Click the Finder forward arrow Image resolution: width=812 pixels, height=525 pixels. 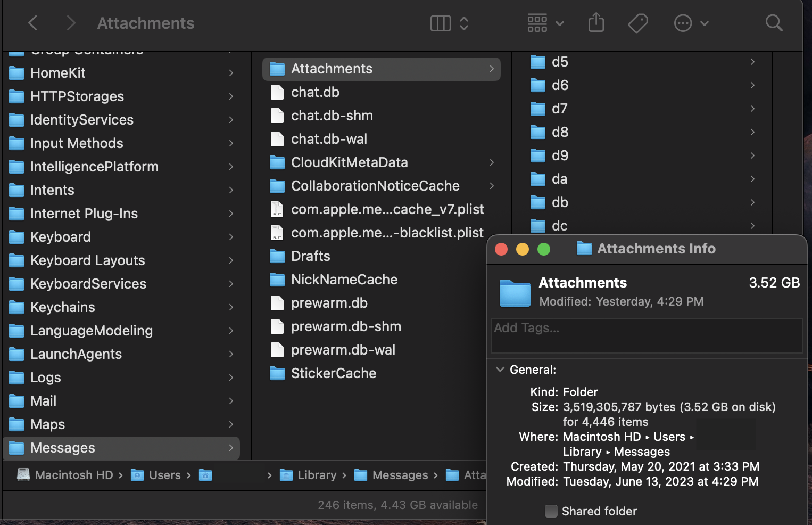coord(71,23)
